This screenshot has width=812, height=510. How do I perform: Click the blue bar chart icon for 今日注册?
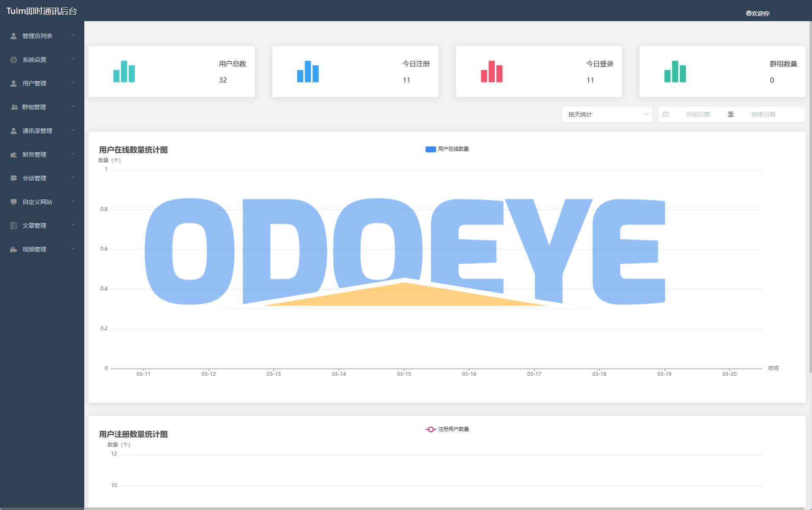[308, 72]
